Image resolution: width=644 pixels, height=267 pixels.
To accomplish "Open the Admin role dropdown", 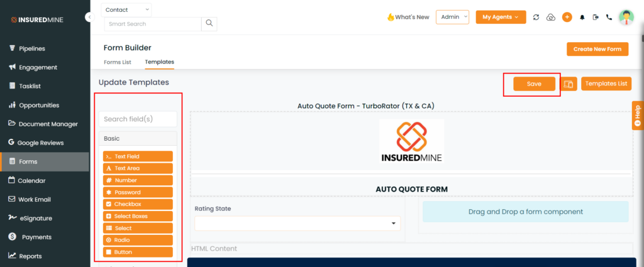I will tap(452, 17).
